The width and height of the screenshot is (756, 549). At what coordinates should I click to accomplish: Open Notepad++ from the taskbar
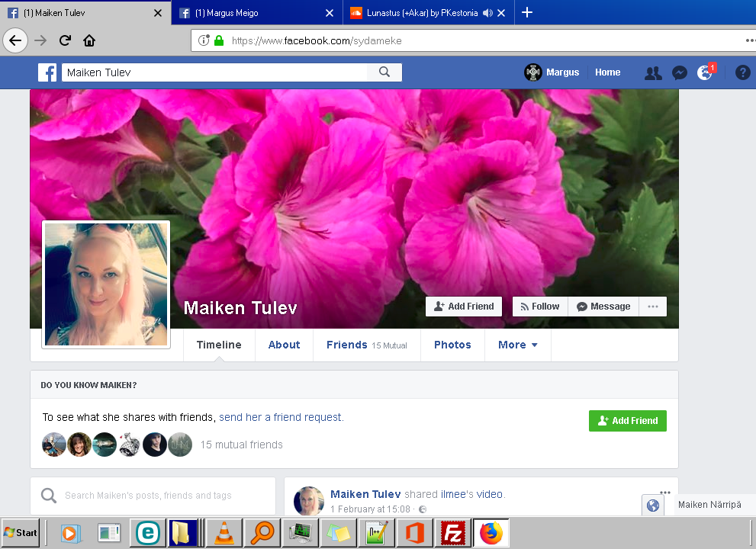376,533
